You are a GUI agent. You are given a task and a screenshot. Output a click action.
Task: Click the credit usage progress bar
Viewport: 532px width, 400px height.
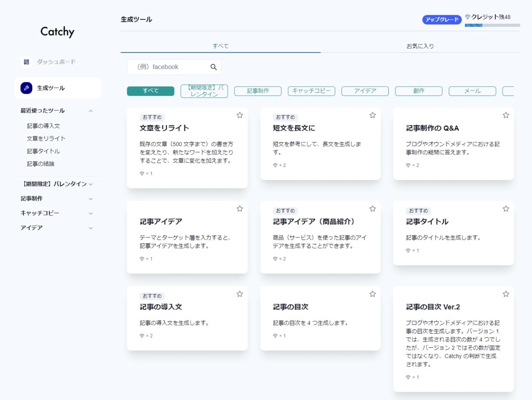tap(492, 25)
